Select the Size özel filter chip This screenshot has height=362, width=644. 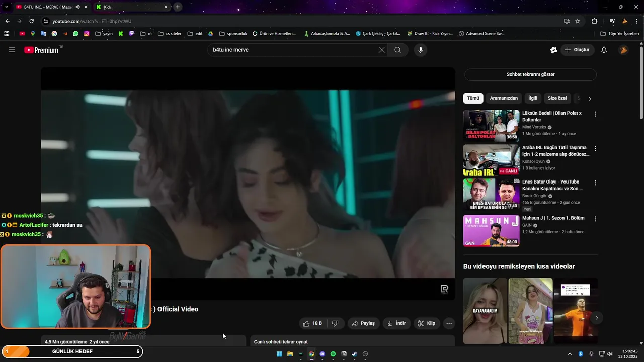[557, 98]
